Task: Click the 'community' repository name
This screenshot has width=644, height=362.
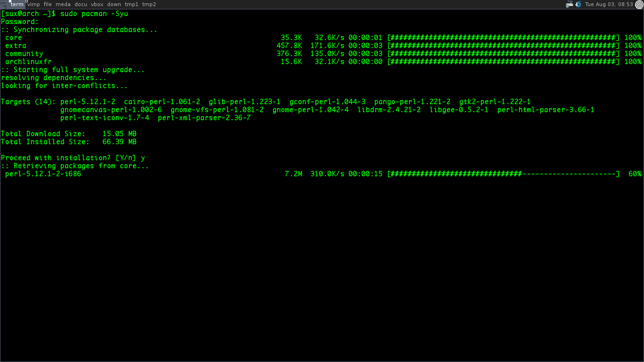Action: [24, 54]
